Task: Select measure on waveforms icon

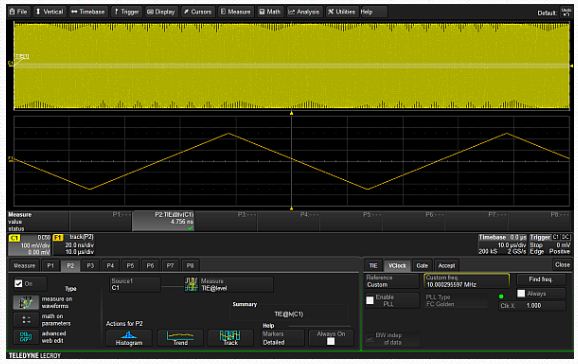Action: click(26, 303)
